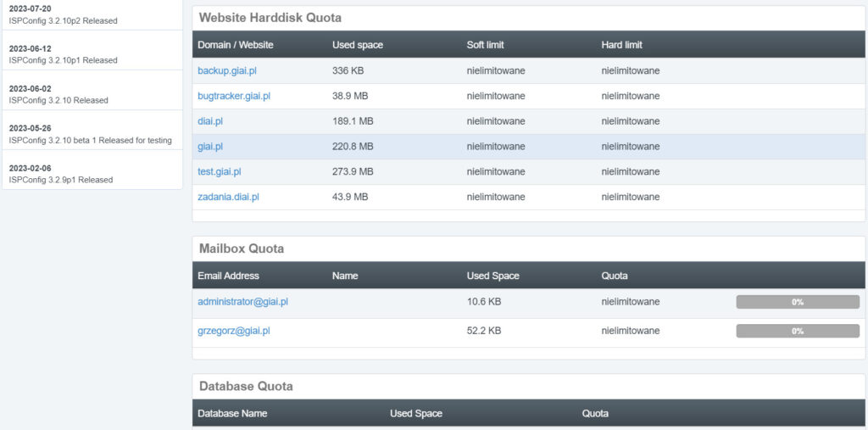The width and height of the screenshot is (868, 430).
Task: Open the ISPConfig 3.2.10p1 Released news item
Action: coord(63,60)
